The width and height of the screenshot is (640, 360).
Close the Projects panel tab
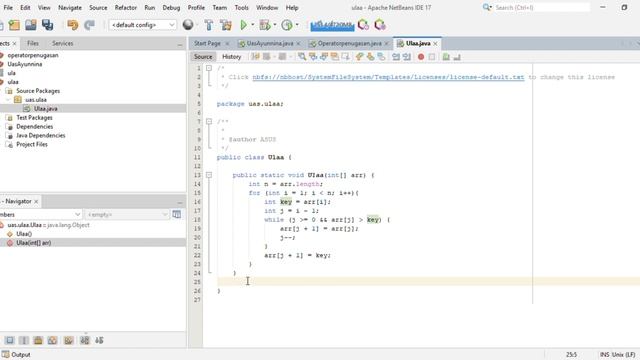[15, 43]
